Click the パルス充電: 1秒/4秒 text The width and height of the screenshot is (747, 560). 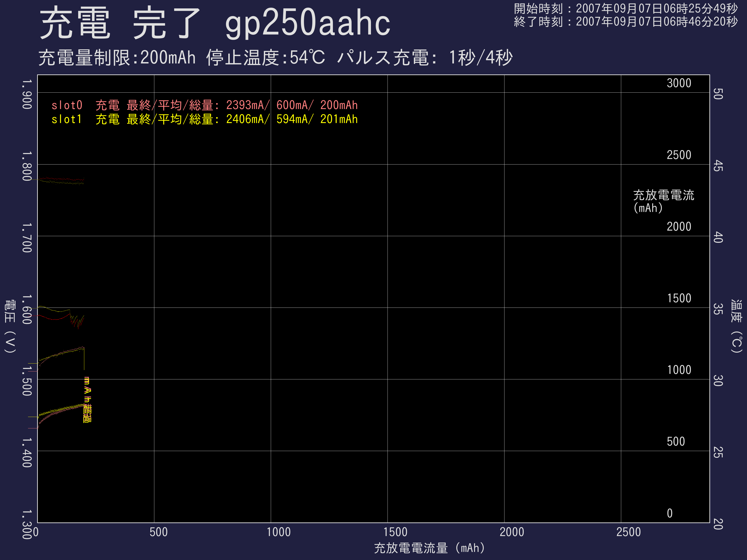(425, 58)
